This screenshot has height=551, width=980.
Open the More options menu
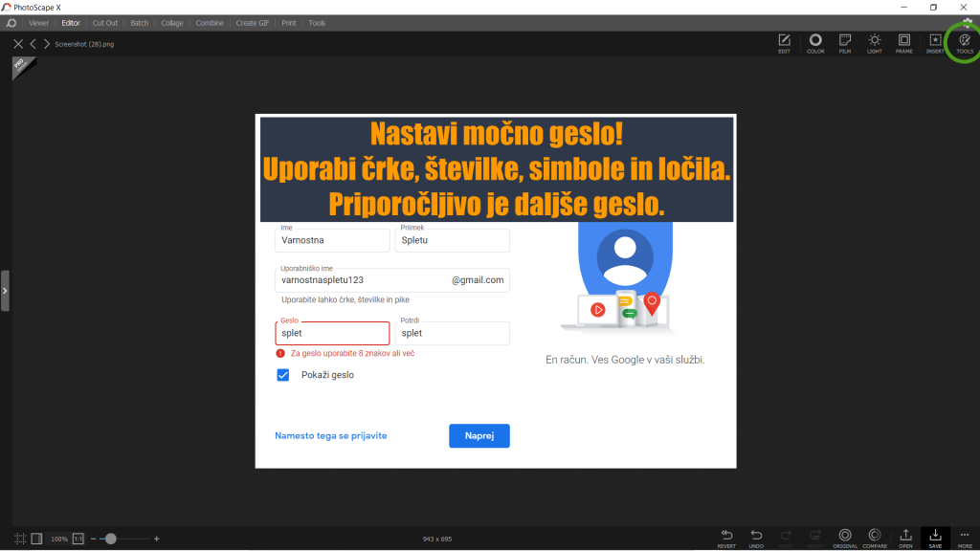(965, 538)
